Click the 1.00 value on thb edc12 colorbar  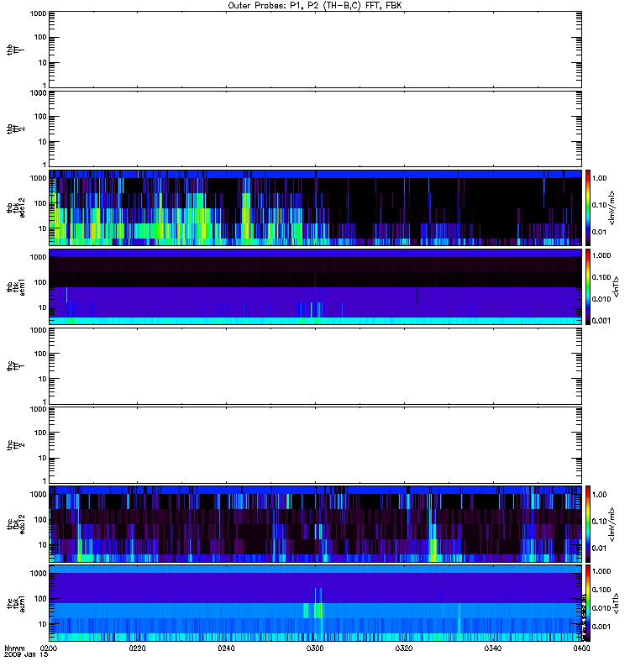[599, 178]
